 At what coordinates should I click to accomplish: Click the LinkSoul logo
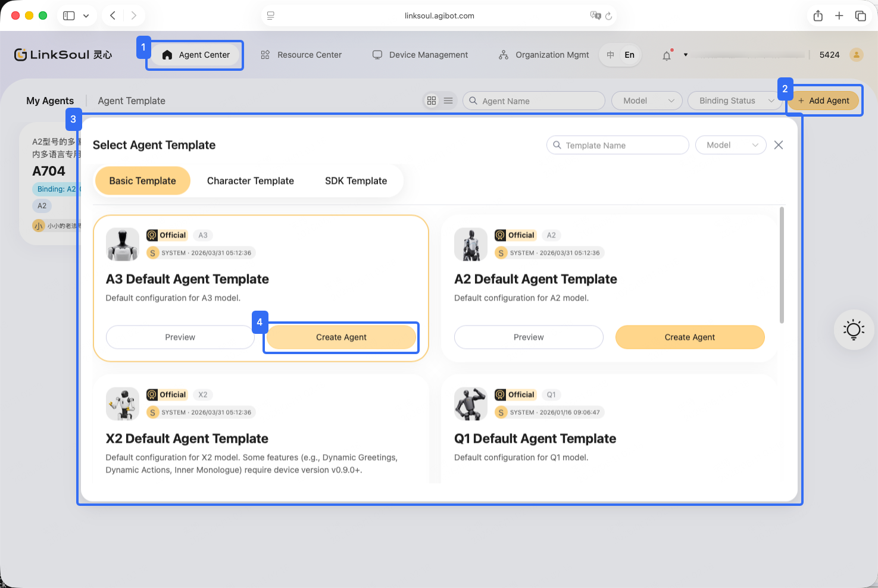[x=63, y=55]
